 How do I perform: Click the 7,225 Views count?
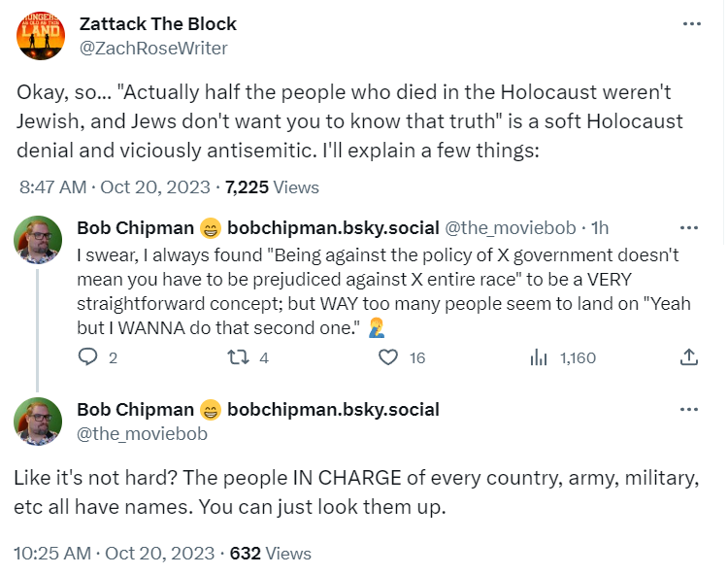tap(272, 186)
